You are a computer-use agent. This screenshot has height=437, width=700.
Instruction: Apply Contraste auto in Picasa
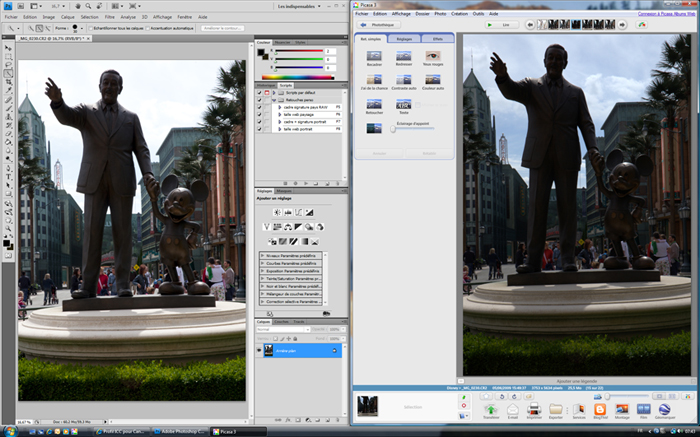[404, 79]
